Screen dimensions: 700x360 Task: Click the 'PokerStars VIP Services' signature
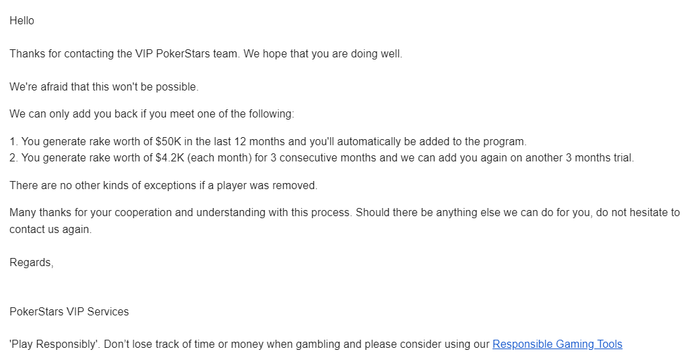tap(69, 312)
